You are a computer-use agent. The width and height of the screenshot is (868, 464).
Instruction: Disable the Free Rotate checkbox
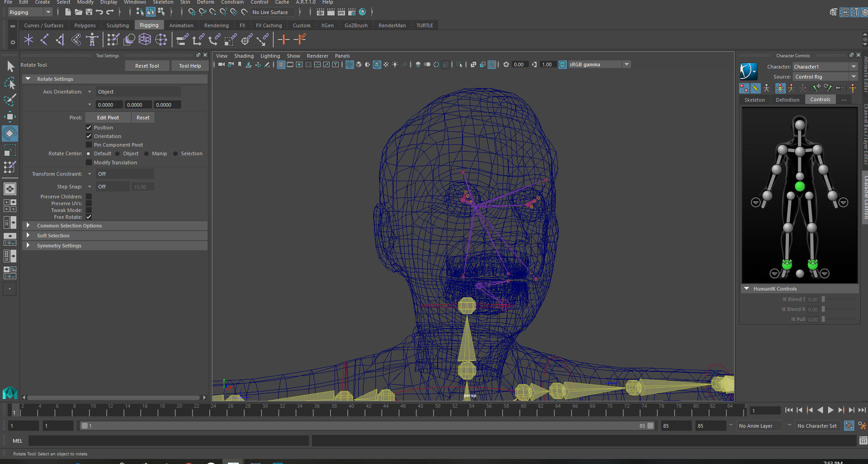[89, 217]
